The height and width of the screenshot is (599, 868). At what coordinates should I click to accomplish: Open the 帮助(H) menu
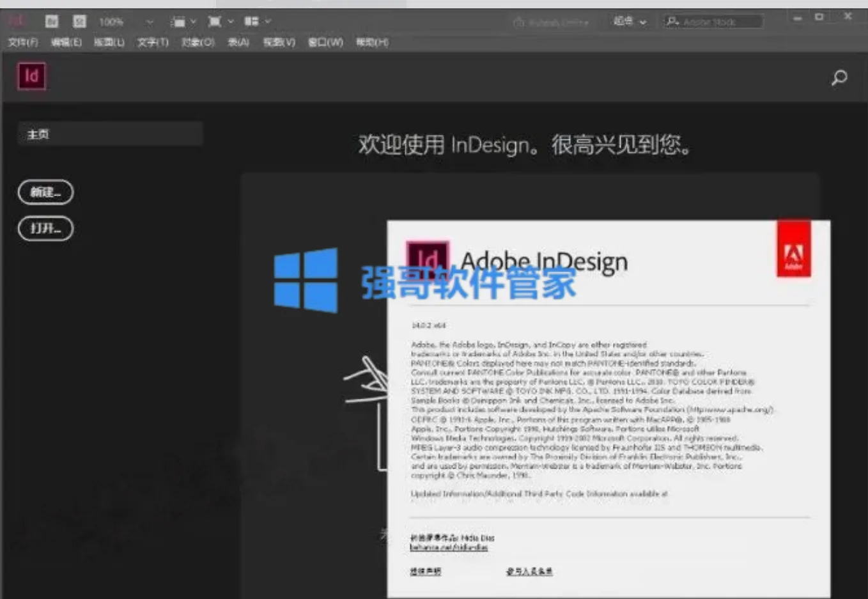point(372,42)
